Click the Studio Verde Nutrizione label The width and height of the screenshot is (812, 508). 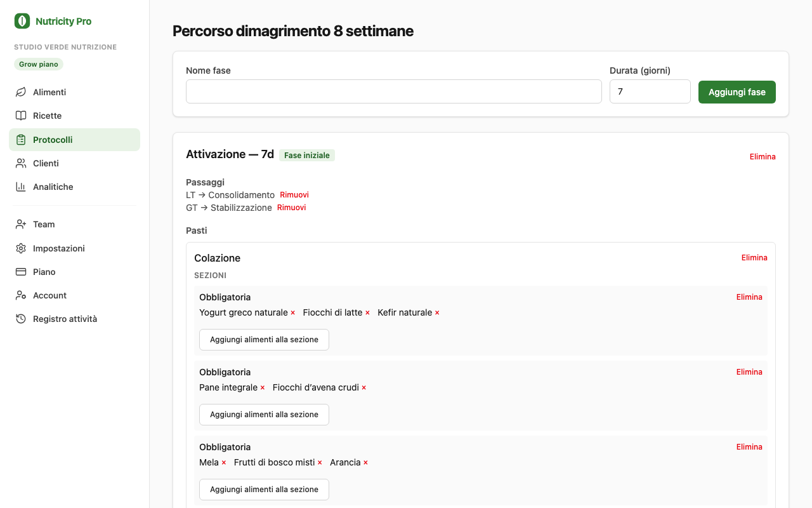(x=65, y=47)
